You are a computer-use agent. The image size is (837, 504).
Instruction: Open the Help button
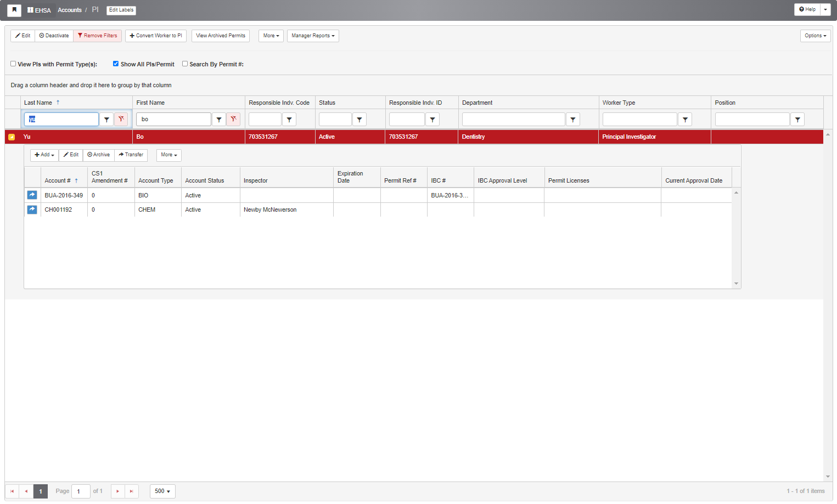point(807,9)
